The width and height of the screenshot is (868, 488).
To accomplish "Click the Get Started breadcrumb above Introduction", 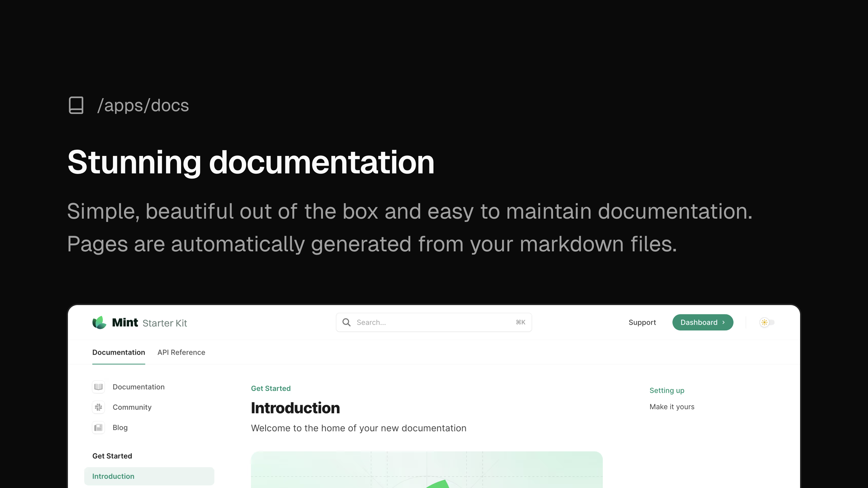I will (271, 388).
